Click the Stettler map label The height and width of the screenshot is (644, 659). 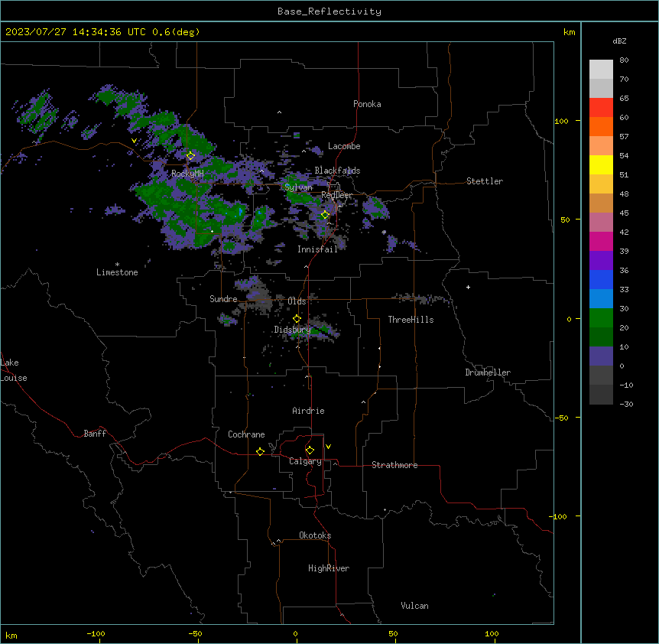(x=485, y=181)
